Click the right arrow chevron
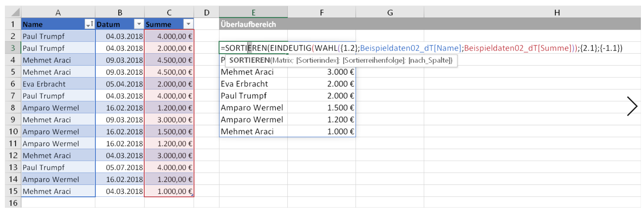Screen dimensions: 644x211 pos(632,106)
